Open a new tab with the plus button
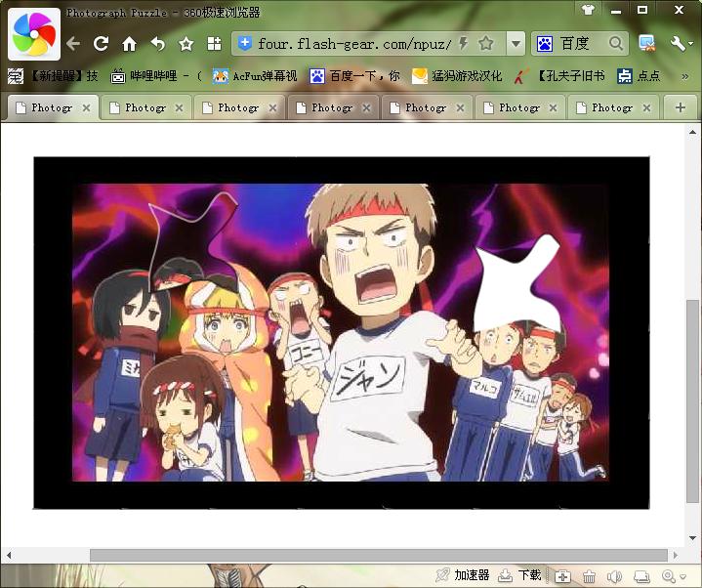 pos(681,107)
